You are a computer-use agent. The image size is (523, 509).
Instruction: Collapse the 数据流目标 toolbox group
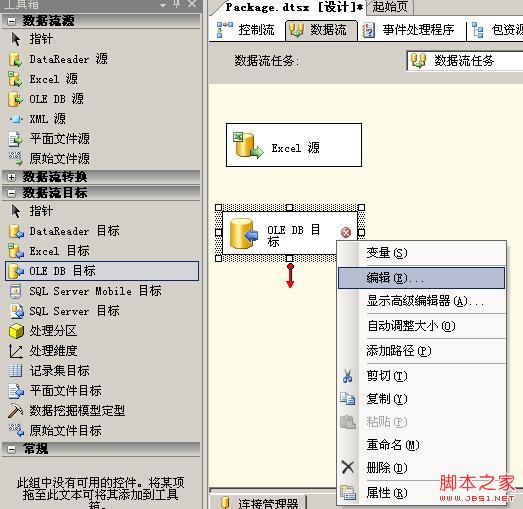(x=11, y=193)
